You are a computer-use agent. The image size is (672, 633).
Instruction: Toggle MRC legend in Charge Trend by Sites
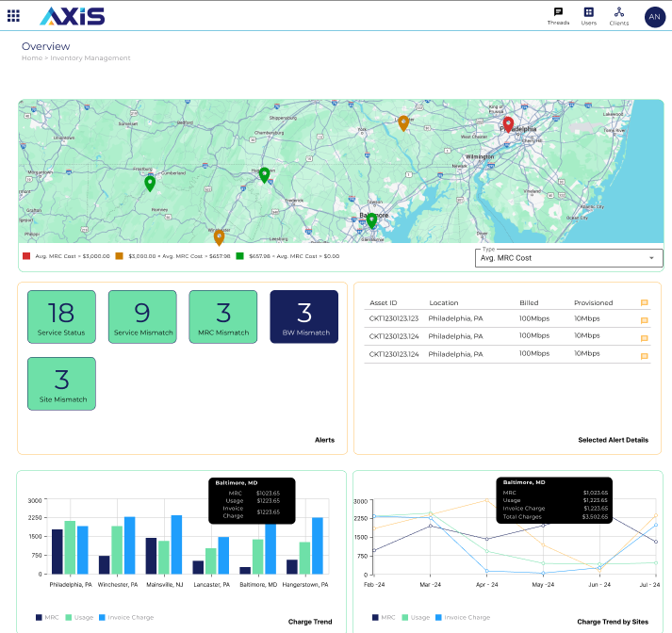pos(384,617)
